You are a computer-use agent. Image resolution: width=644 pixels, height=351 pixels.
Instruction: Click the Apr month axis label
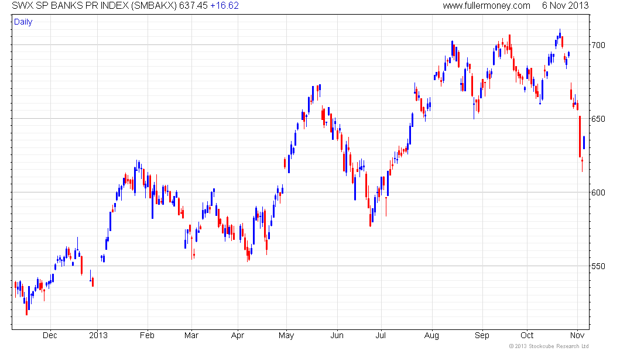click(x=237, y=336)
